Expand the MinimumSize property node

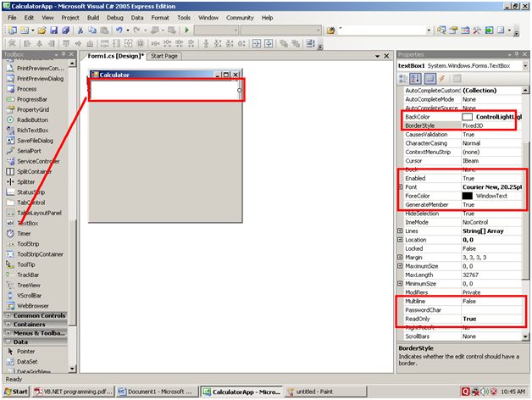400,283
